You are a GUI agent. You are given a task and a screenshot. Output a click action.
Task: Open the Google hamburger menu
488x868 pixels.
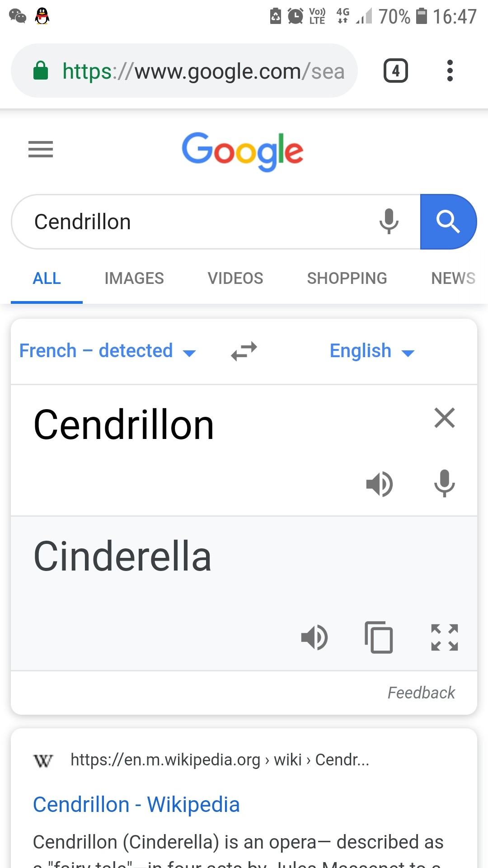[41, 149]
